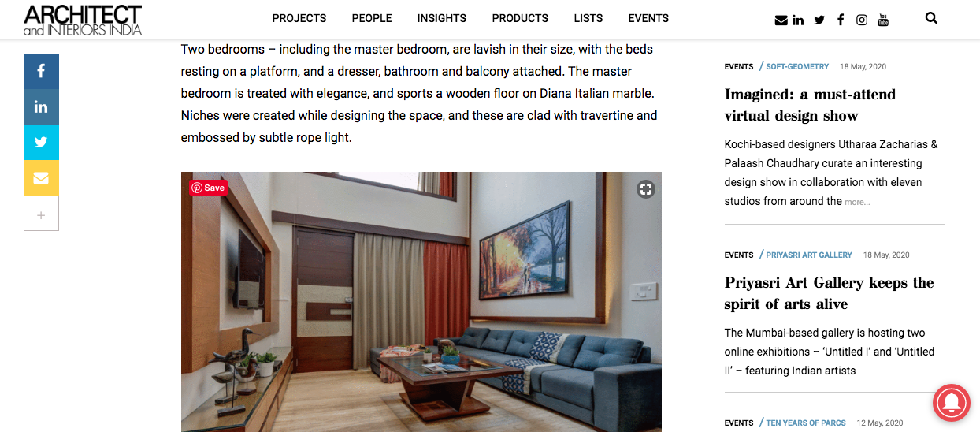
Task: Expand more sharing options plus button
Action: point(41,214)
